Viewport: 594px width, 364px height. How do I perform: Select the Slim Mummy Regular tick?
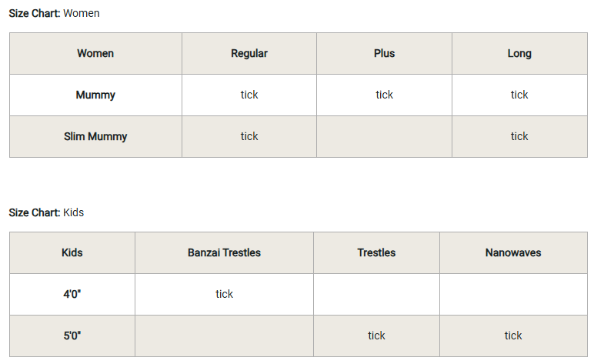point(249,136)
